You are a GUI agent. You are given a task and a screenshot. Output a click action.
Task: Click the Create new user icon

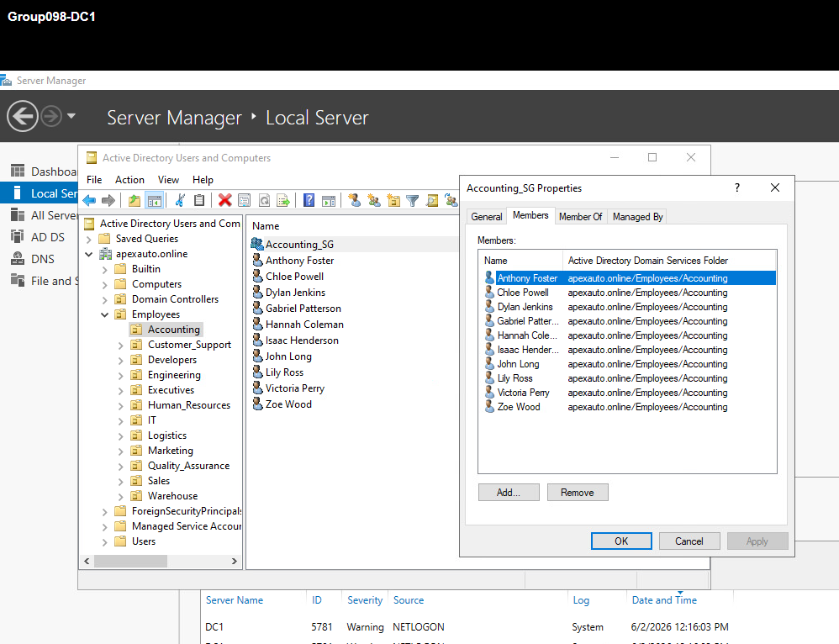pos(354,201)
